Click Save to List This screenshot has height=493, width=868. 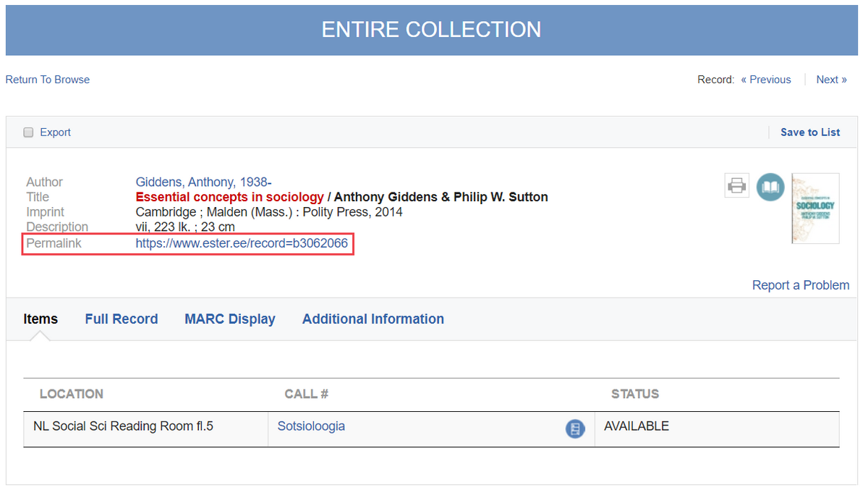810,132
